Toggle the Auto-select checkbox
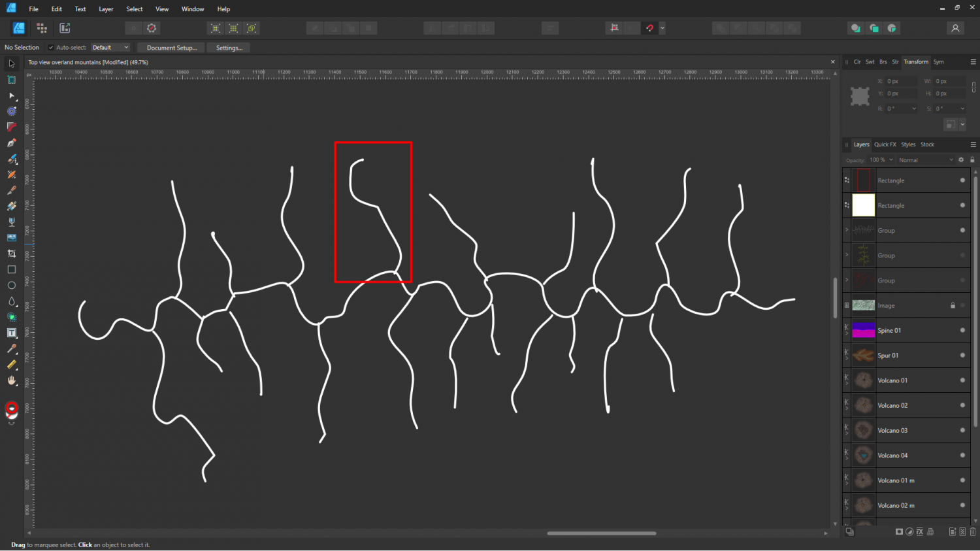Image resolution: width=980 pixels, height=551 pixels. [x=51, y=48]
